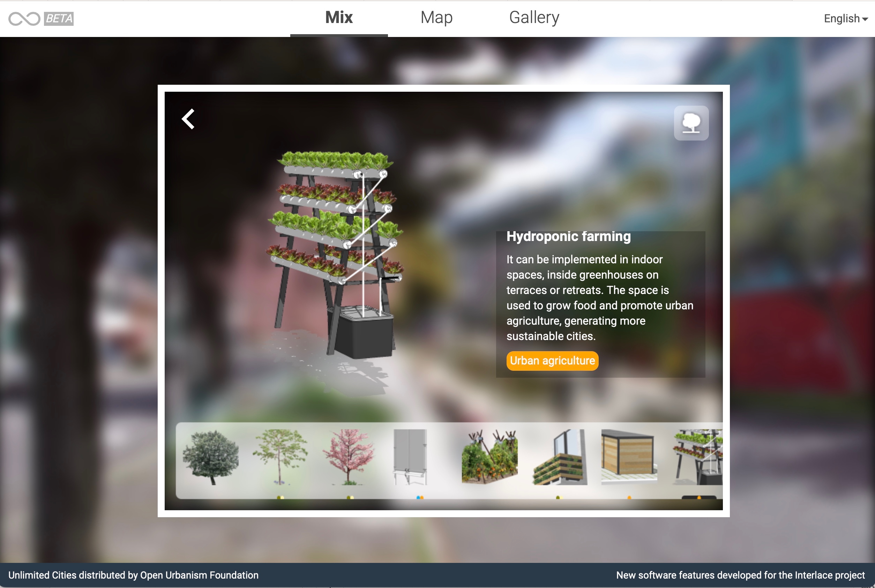Screen dimensions: 875x588
Task: Select the dark green bushy tree thumbnail
Action: (210, 457)
